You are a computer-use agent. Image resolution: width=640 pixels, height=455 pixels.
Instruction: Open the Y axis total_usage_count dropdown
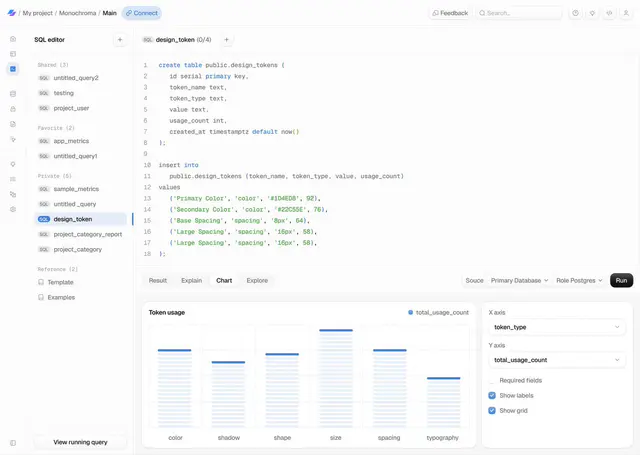557,360
